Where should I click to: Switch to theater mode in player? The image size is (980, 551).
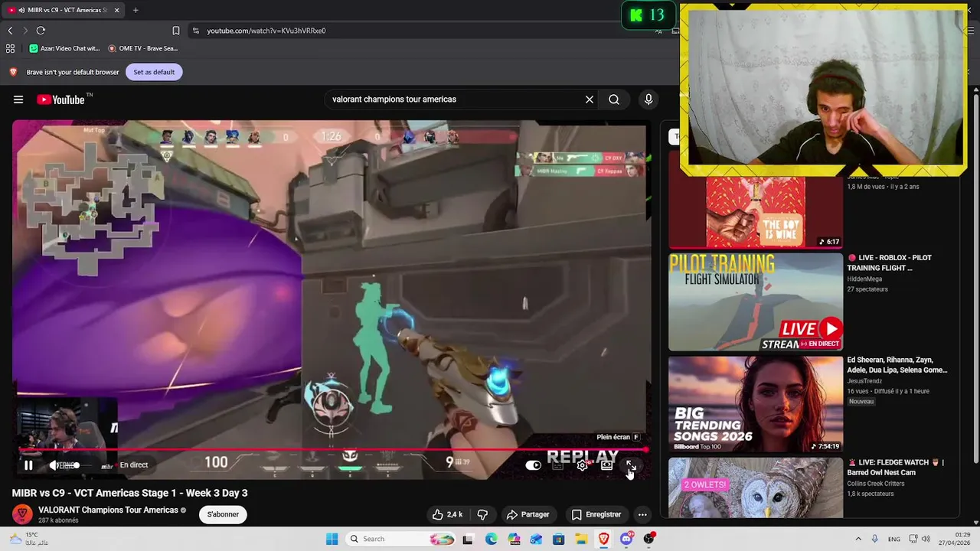(606, 465)
